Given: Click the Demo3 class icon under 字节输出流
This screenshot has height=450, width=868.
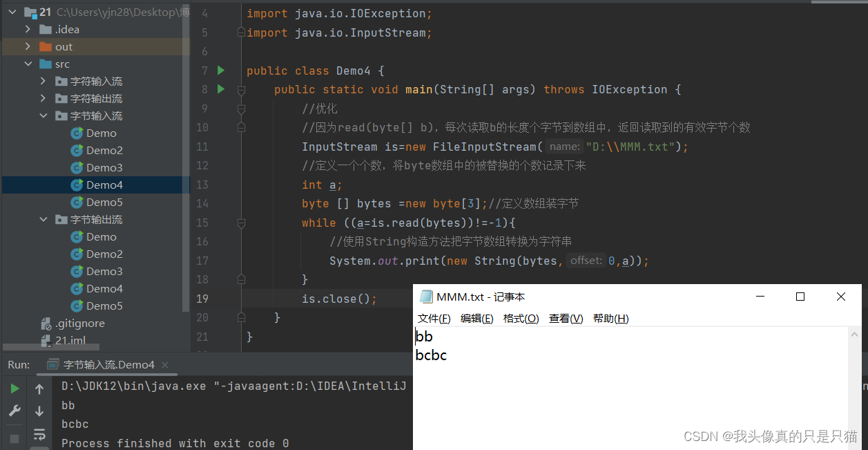Looking at the screenshot, I should point(77,271).
